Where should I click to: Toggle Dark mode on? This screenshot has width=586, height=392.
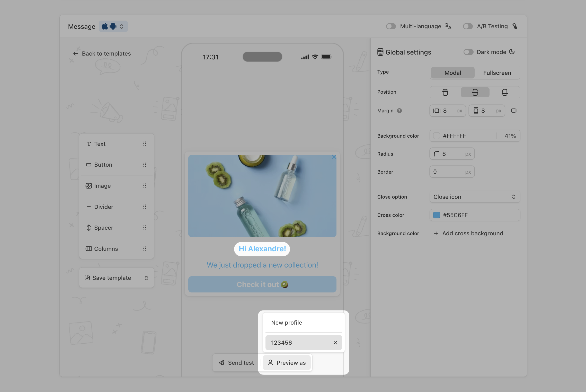pyautogui.click(x=468, y=52)
